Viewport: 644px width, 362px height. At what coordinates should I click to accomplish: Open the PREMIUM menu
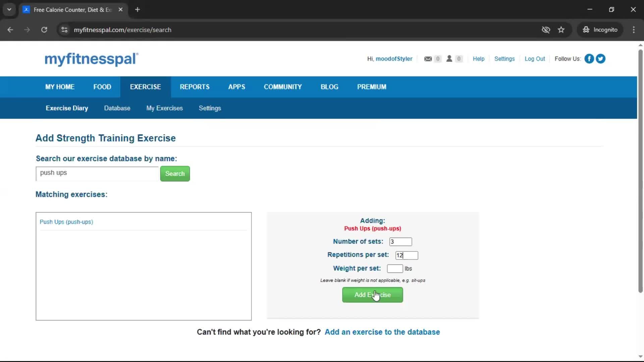tap(372, 87)
